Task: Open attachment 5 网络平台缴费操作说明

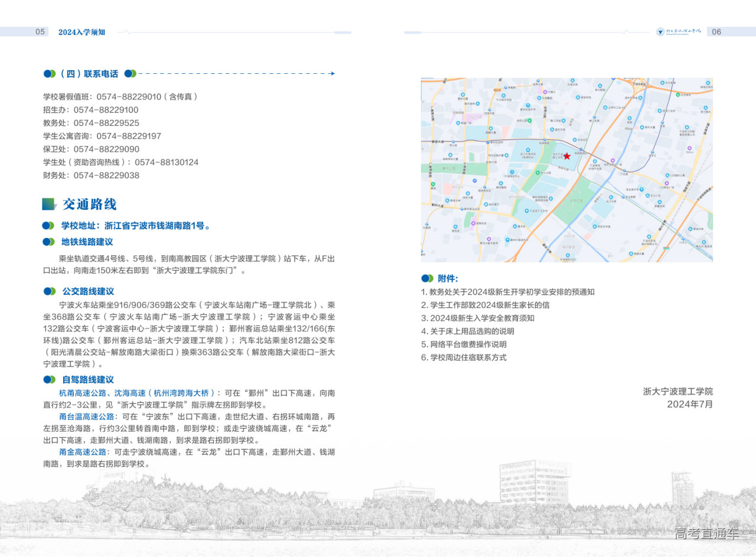Action: [x=463, y=344]
